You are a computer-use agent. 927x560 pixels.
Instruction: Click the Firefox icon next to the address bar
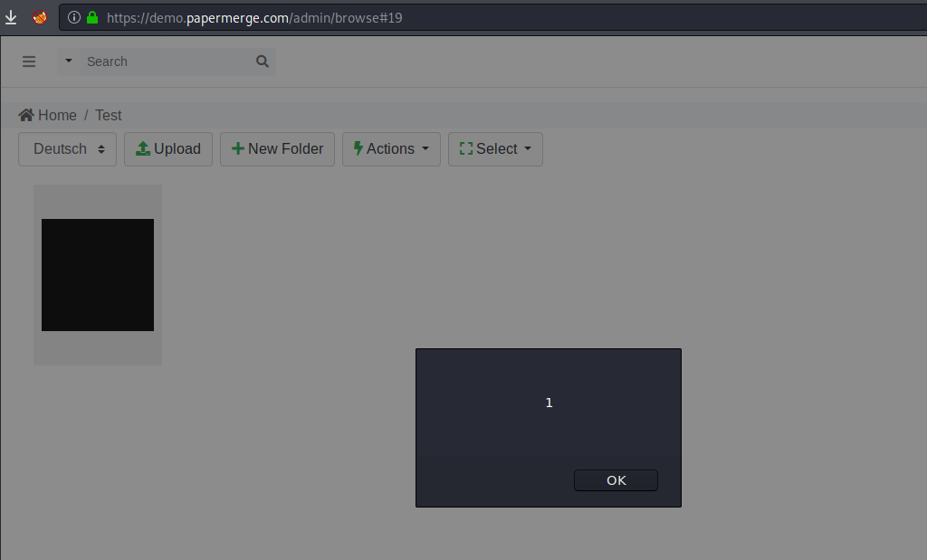point(39,16)
